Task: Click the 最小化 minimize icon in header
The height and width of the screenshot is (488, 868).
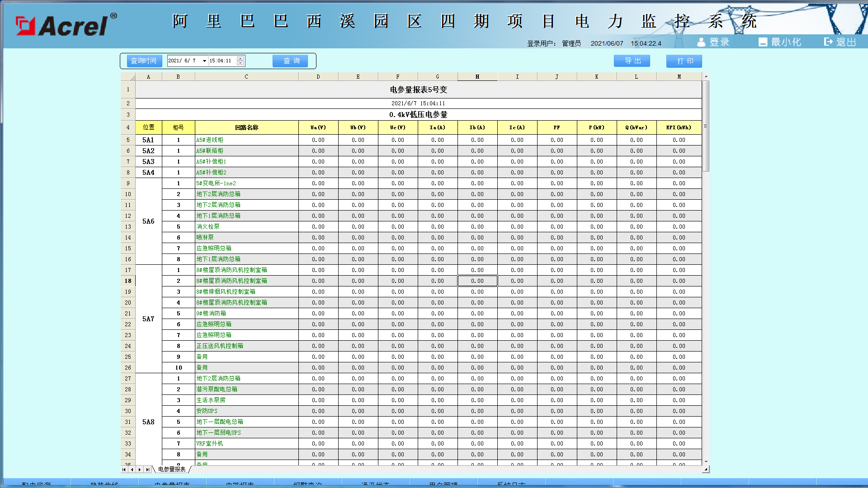Action: coord(763,42)
